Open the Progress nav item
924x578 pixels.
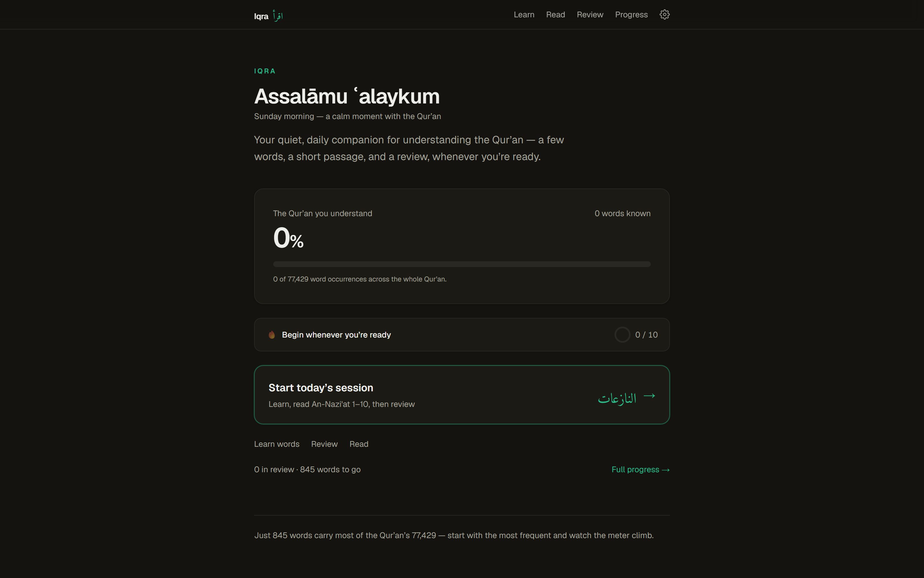point(631,14)
